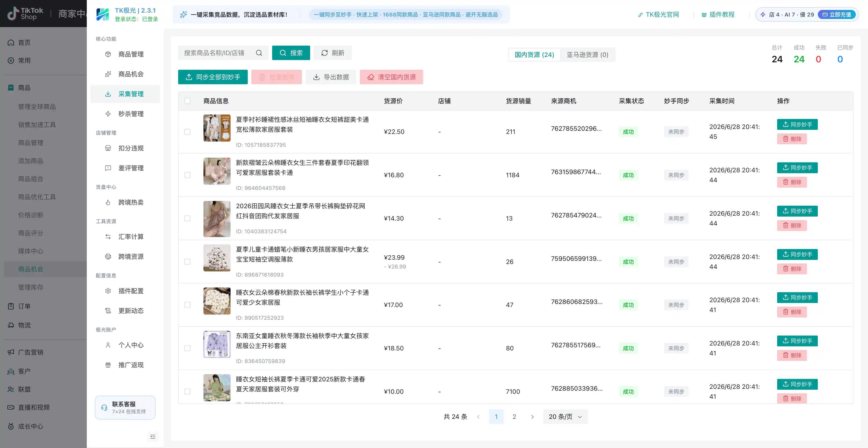The width and height of the screenshot is (868, 448).
Task: Click the green 搜索 button
Action: 291,53
